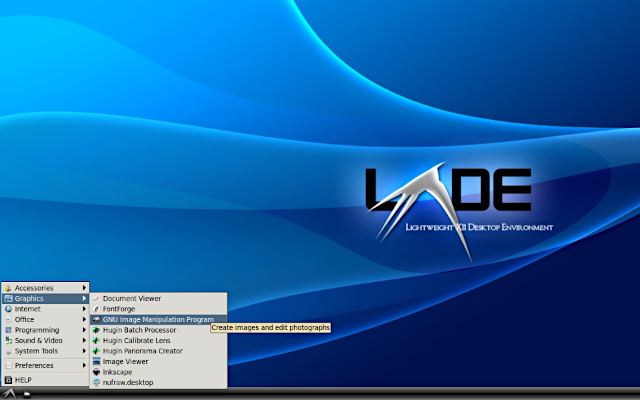Image resolution: width=640 pixels, height=400 pixels.
Task: Click the Hugin Calibrate Lens icon
Action: [x=96, y=340]
